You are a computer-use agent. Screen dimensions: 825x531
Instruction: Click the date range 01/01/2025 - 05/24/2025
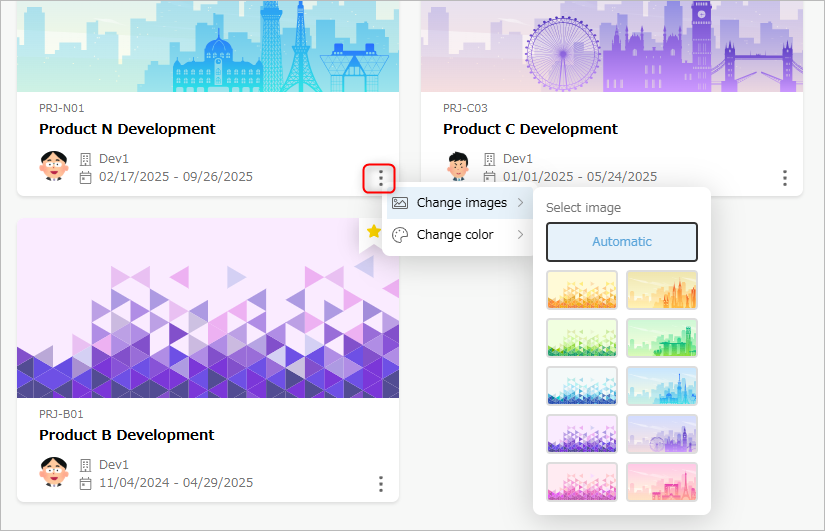[x=580, y=177]
